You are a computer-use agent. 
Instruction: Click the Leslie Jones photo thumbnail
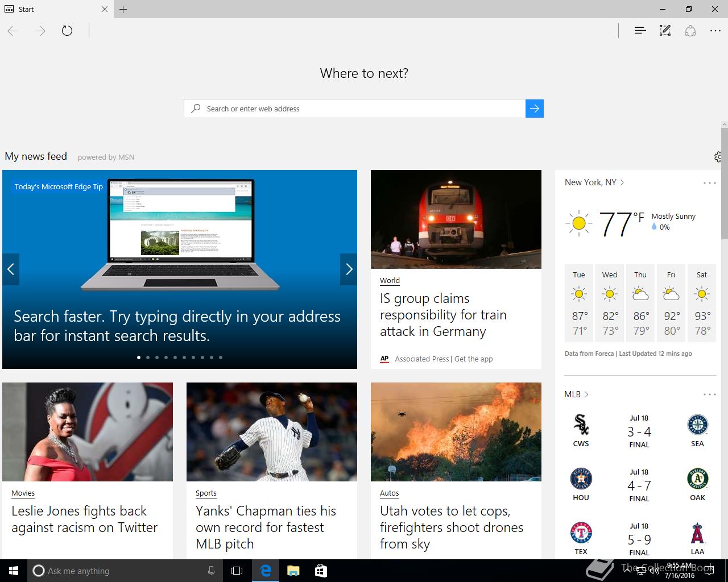coord(88,432)
